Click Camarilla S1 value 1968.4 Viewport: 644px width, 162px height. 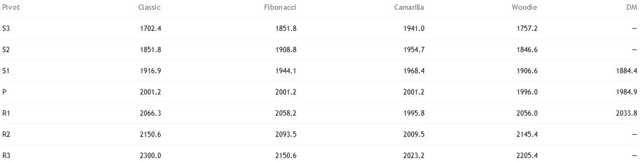(x=414, y=70)
